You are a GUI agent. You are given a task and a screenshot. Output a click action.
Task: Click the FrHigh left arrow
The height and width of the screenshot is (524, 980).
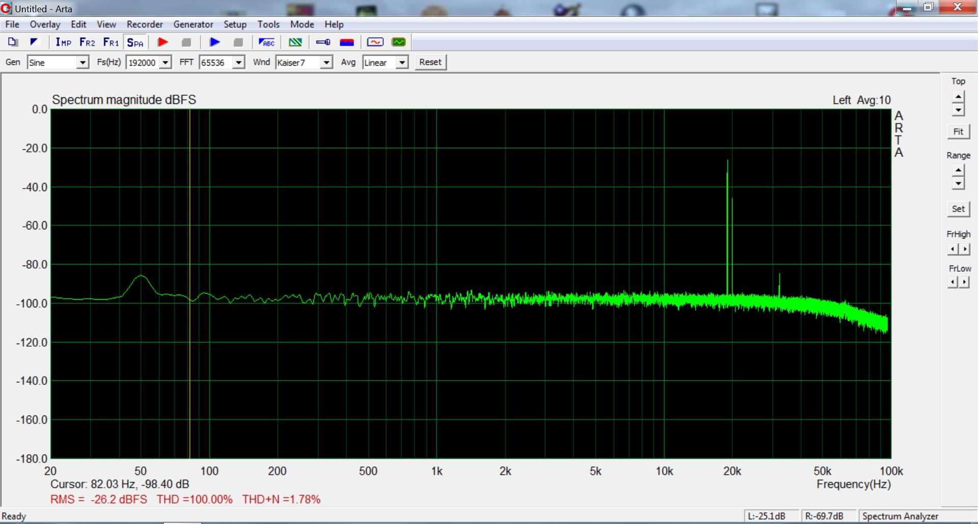[x=953, y=249]
